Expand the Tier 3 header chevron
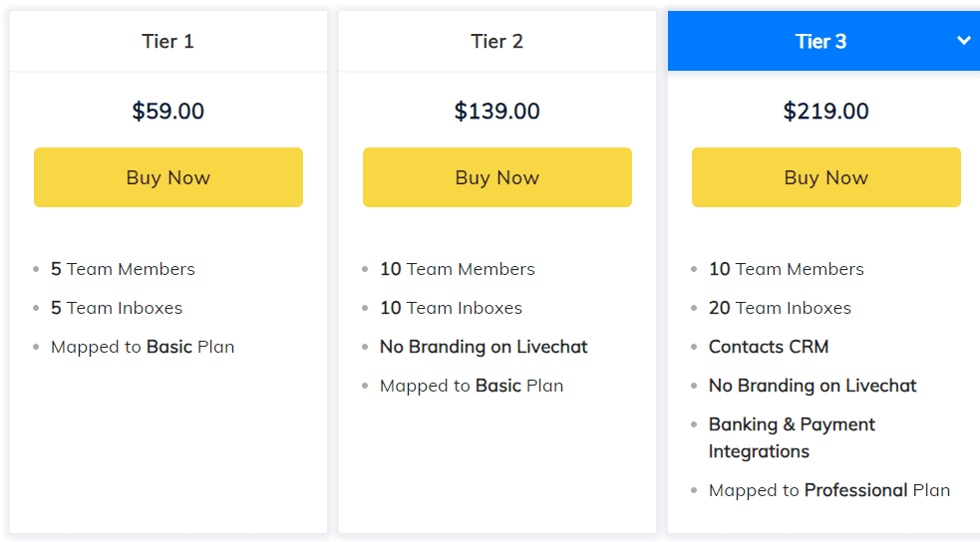Image resolution: width=980 pixels, height=542 pixels. coord(963,41)
